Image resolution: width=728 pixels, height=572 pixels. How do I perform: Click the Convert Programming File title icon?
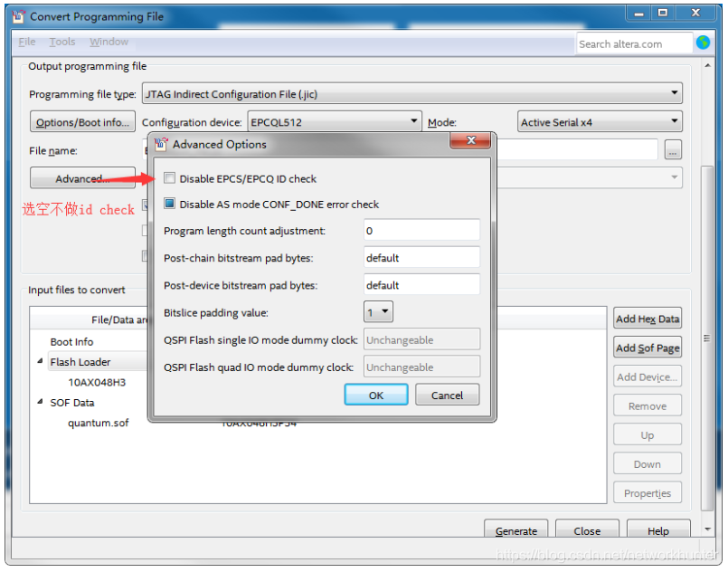19,16
